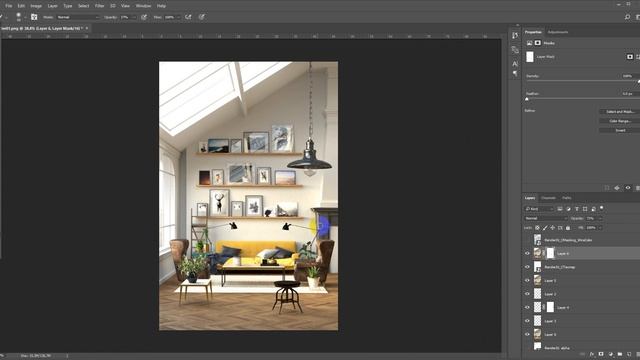The image size is (640, 360).
Task: Filter layers by type layer icon
Action: coord(577,209)
